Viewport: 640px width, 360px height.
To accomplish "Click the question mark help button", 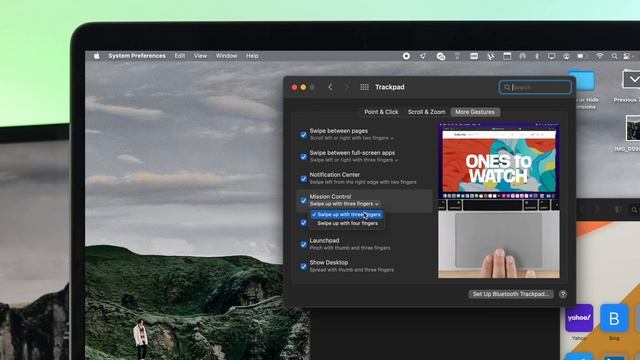I will pos(563,294).
